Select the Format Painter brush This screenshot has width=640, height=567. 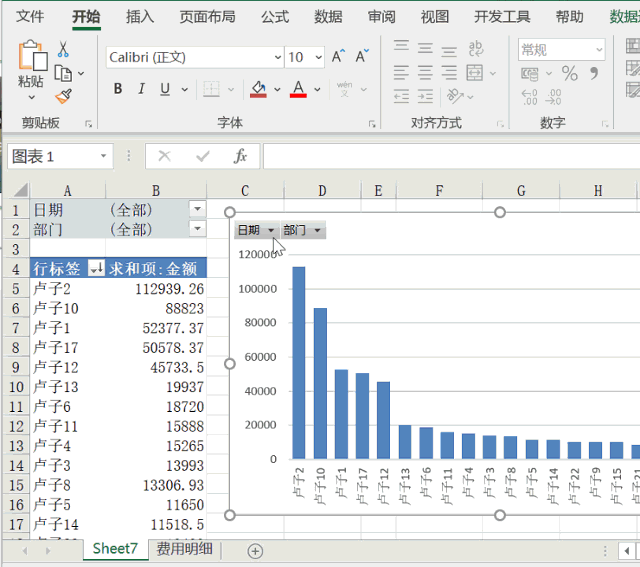pyautogui.click(x=63, y=97)
